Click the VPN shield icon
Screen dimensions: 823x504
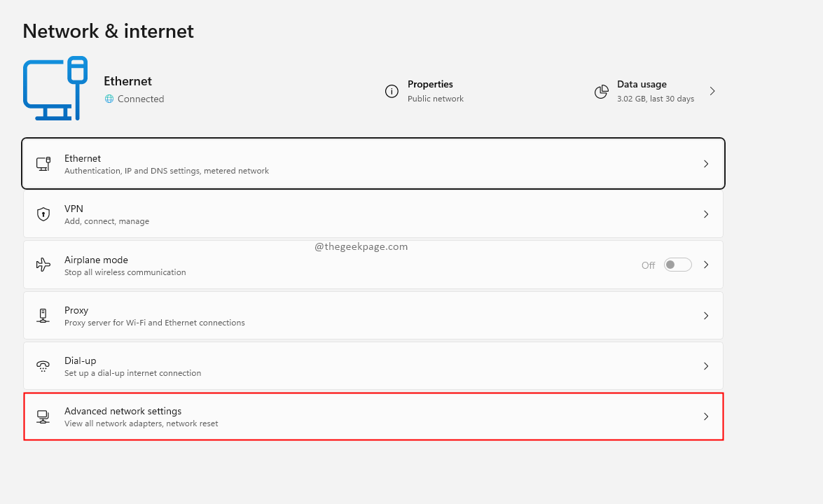click(x=43, y=213)
